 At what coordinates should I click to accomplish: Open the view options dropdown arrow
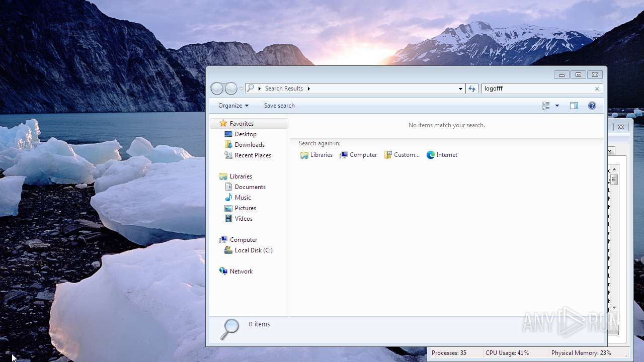click(557, 106)
